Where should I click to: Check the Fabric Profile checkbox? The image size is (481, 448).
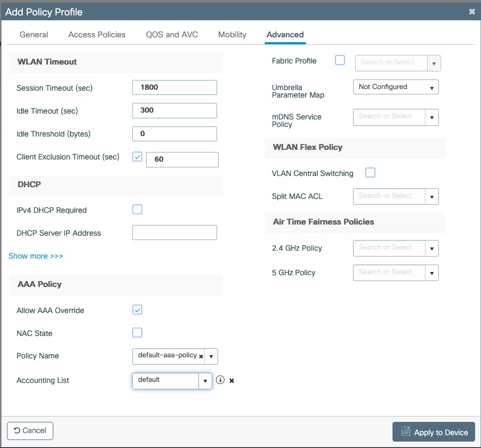[340, 60]
